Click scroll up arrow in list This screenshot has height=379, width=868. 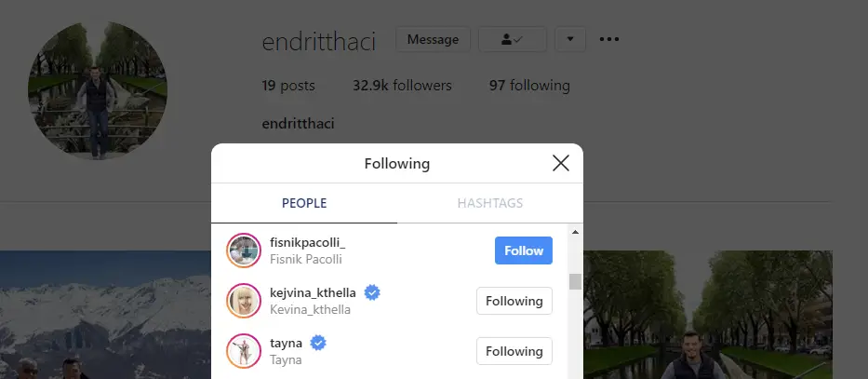[x=575, y=232]
